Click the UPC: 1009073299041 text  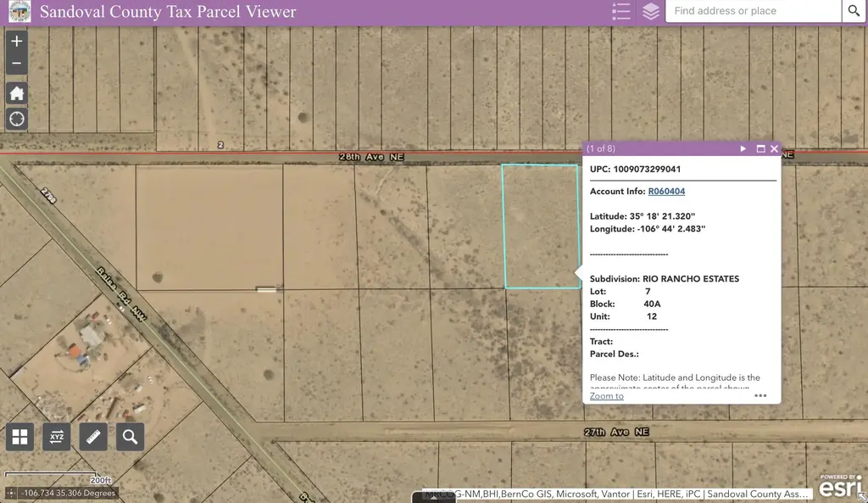635,169
